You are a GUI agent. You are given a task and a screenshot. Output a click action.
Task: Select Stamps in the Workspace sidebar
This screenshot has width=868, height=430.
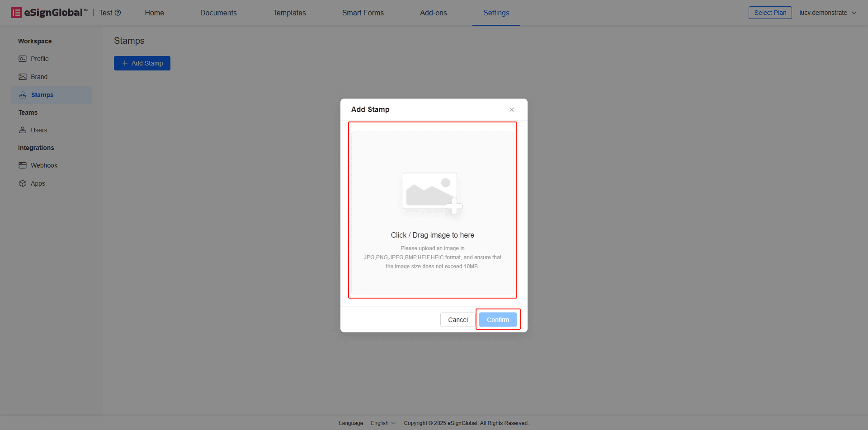point(42,95)
